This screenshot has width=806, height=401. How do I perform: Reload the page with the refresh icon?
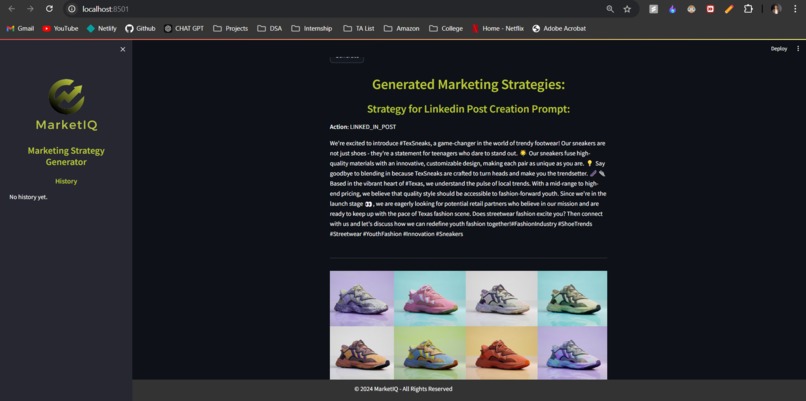point(49,9)
